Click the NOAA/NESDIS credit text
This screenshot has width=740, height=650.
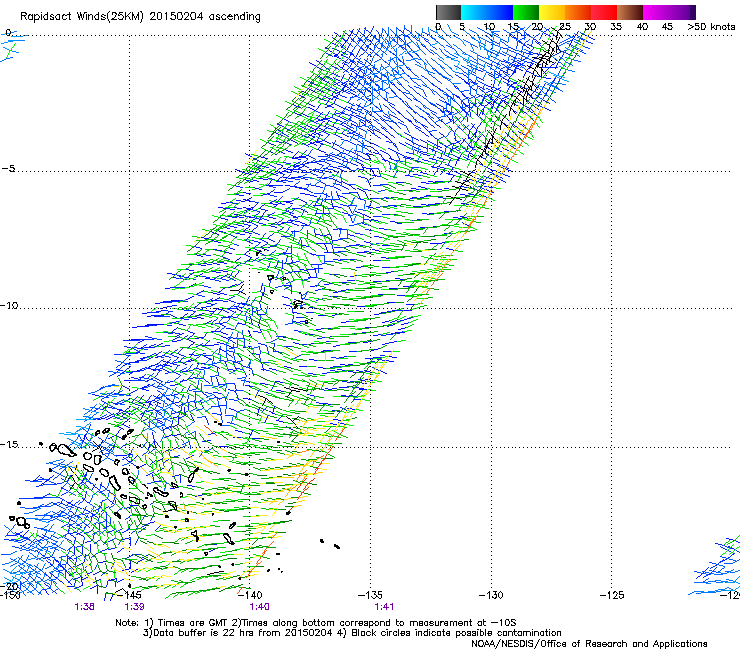(x=589, y=644)
